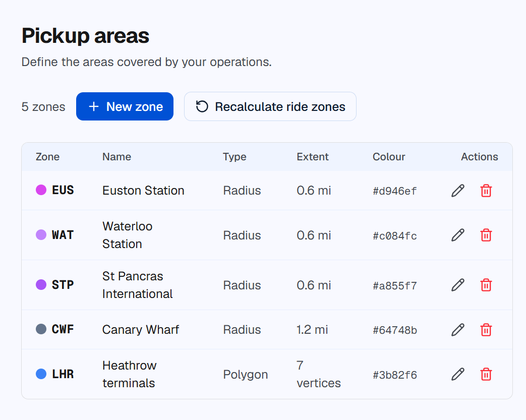
Task: Click the Type column header
Action: click(x=235, y=157)
